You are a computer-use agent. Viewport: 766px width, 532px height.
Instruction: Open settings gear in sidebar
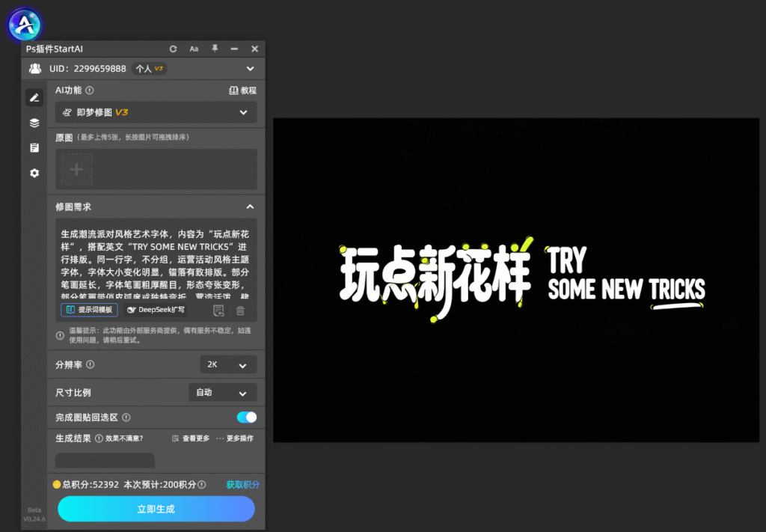(34, 173)
